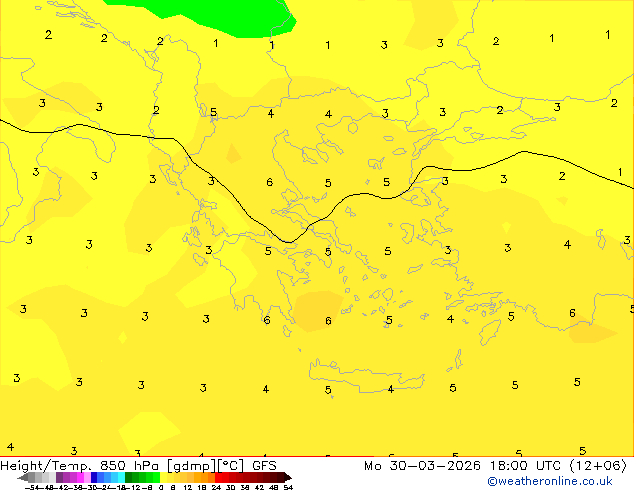The image size is (634, 490).
Task: Click the dark maroon right arrow end of the legend
Action: [288, 478]
